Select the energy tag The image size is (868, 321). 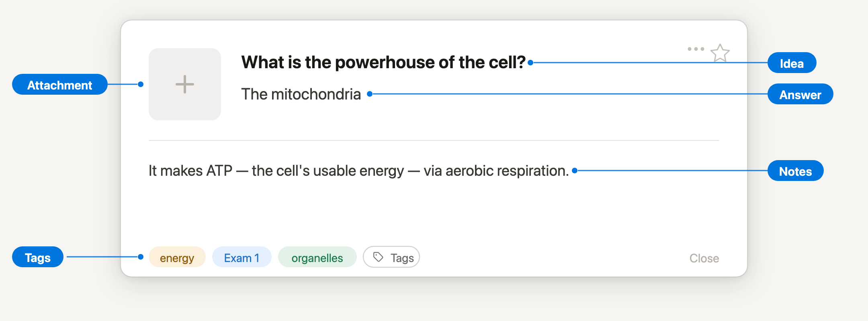(x=177, y=257)
